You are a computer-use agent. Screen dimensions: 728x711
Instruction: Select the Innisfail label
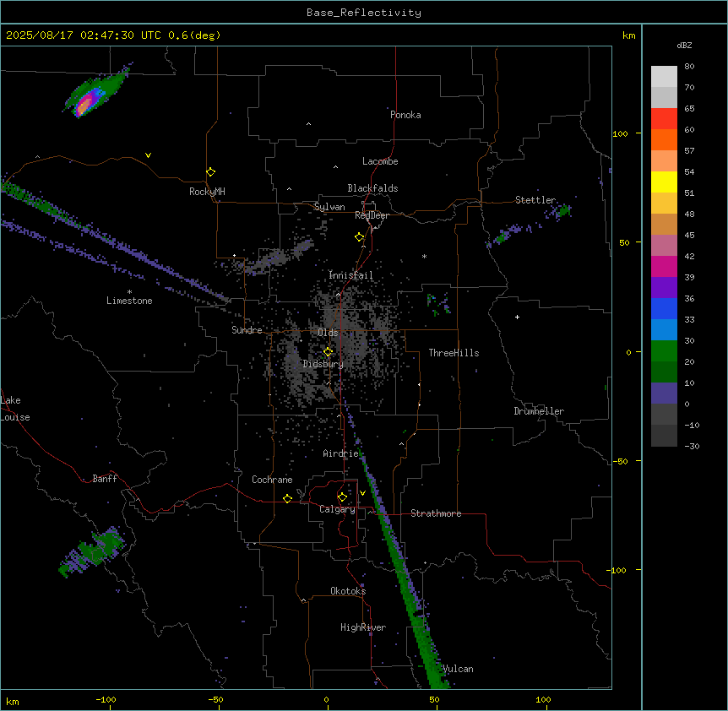click(x=350, y=275)
